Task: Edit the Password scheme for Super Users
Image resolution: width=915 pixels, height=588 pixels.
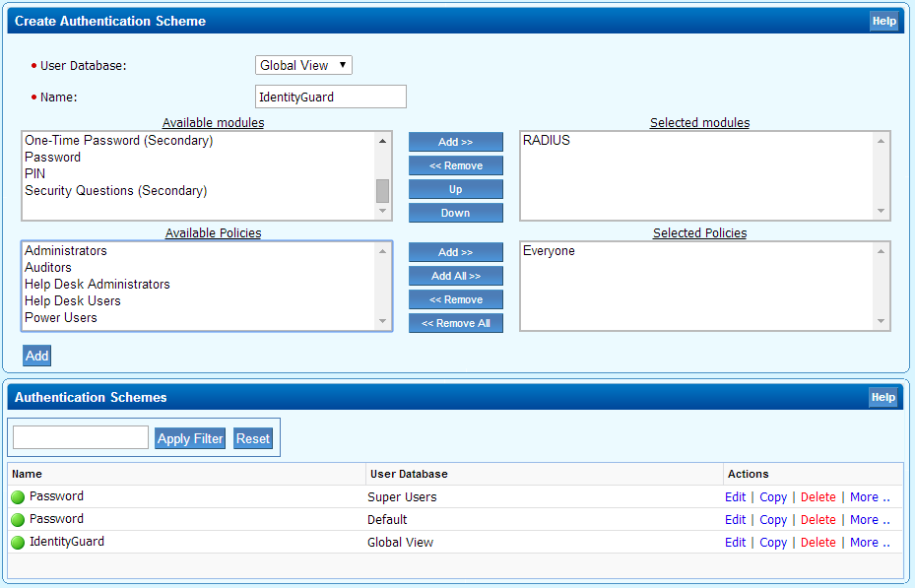Action: click(736, 497)
